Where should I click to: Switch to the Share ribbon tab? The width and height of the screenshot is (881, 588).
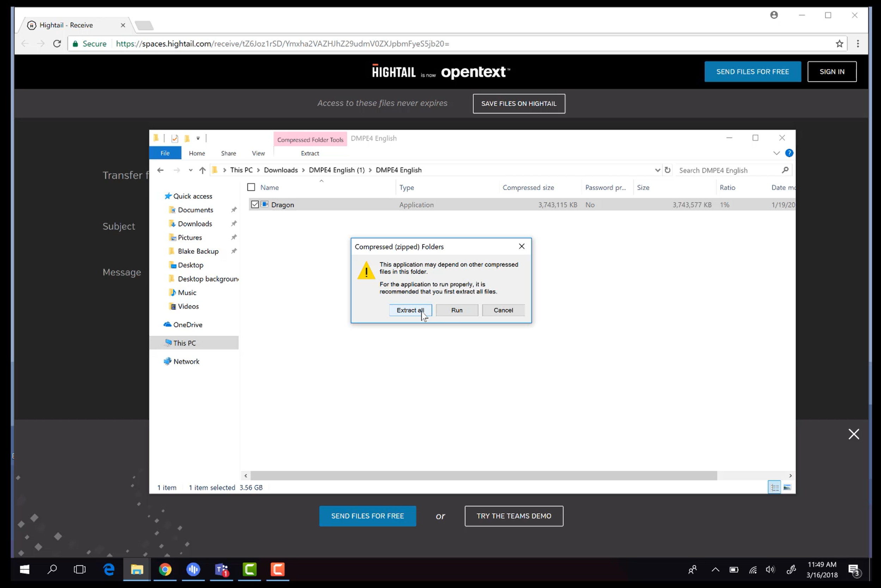(x=228, y=153)
